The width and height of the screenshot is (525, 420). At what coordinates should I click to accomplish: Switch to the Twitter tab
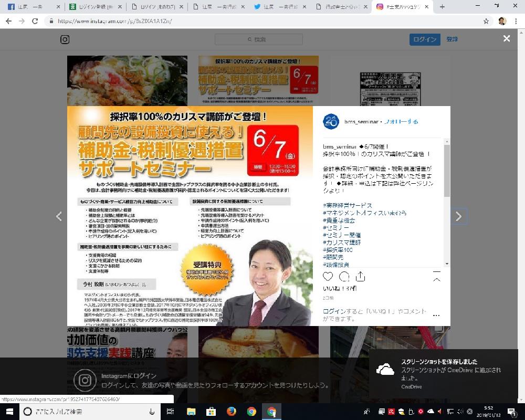pos(280,7)
